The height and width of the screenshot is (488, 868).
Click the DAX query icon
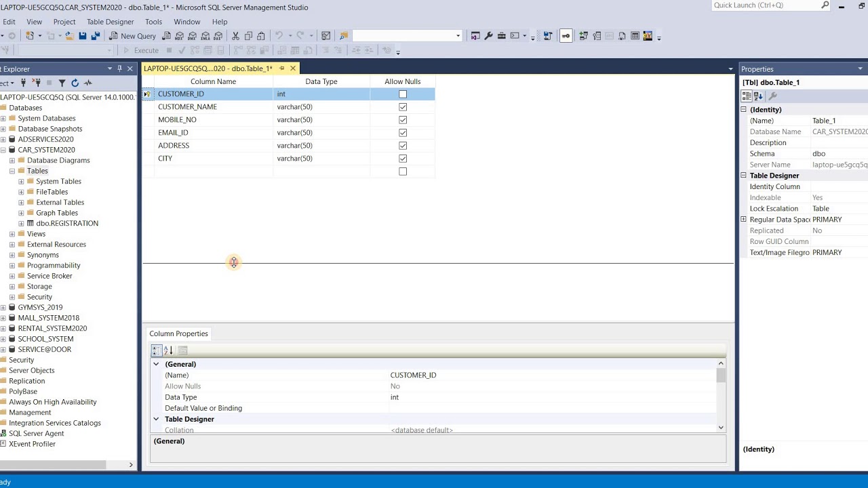pos(218,36)
